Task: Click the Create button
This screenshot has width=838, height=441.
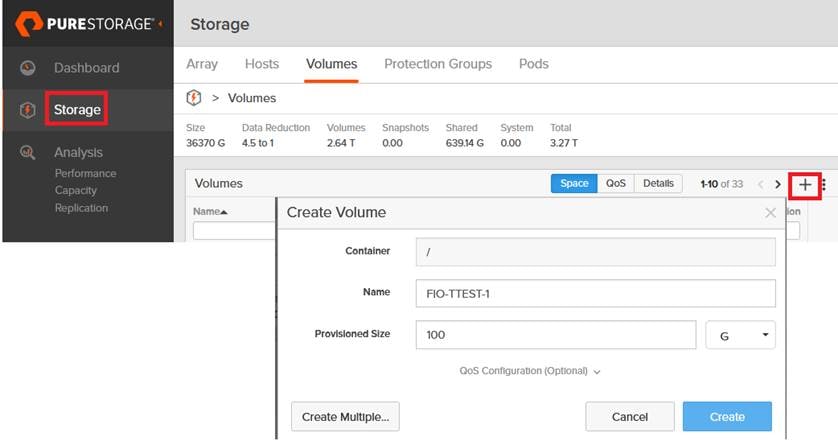Action: click(727, 417)
